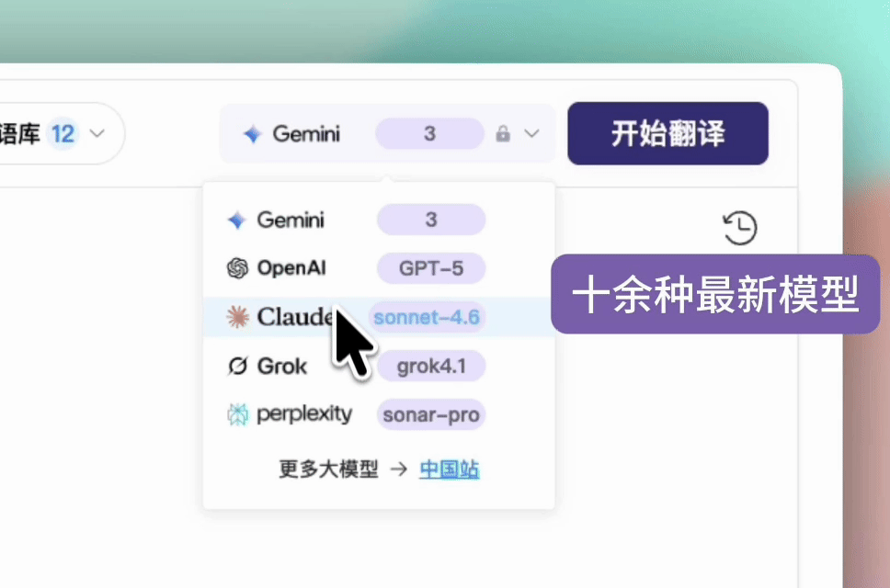
Task: Click the Gemini 3 pill in list
Action: coord(431,220)
